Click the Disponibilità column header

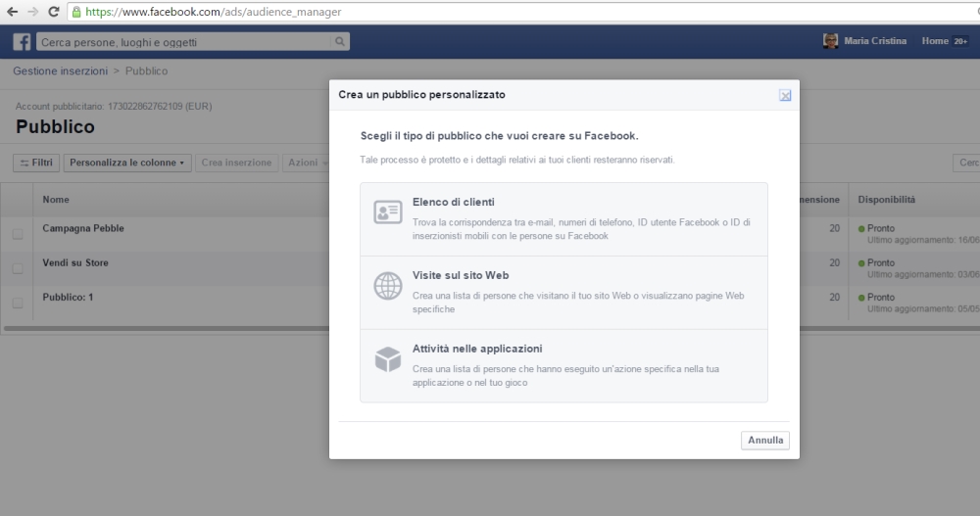[886, 200]
